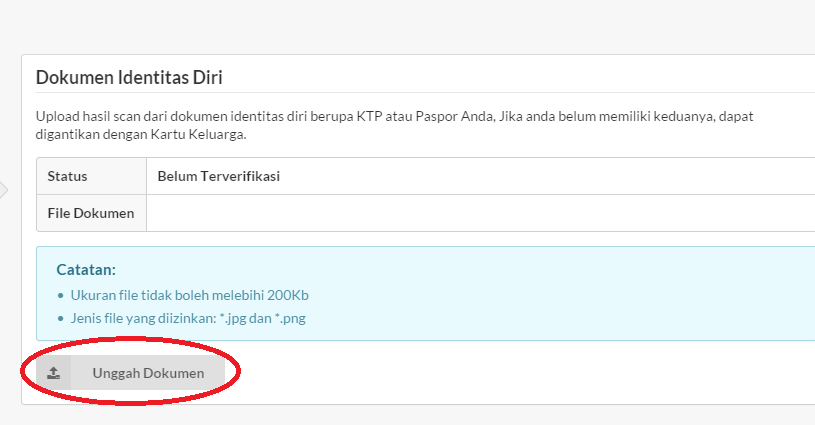Click the 200Kb file size limit note
This screenshot has width=815, height=425.
pos(189,295)
